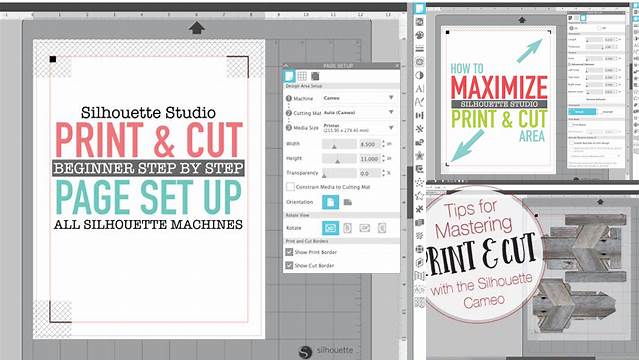Open the Cutting Mat dropdown

click(x=358, y=113)
